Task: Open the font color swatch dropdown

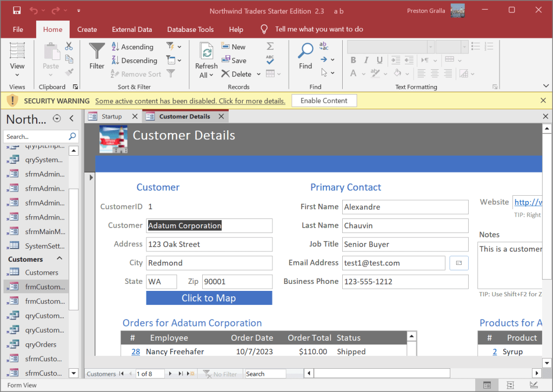Action: click(363, 74)
